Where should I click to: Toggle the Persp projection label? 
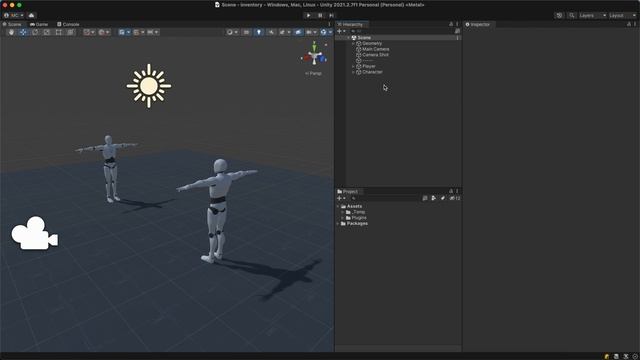(x=313, y=73)
